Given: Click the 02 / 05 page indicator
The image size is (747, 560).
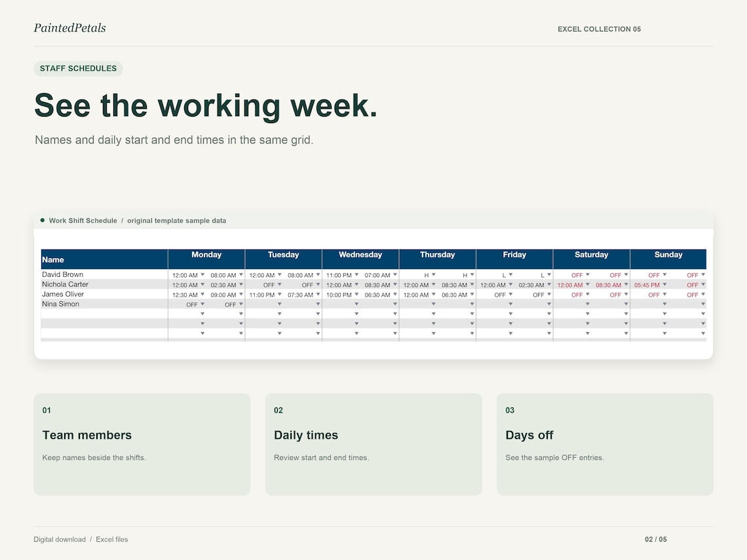Looking at the screenshot, I should tap(656, 540).
